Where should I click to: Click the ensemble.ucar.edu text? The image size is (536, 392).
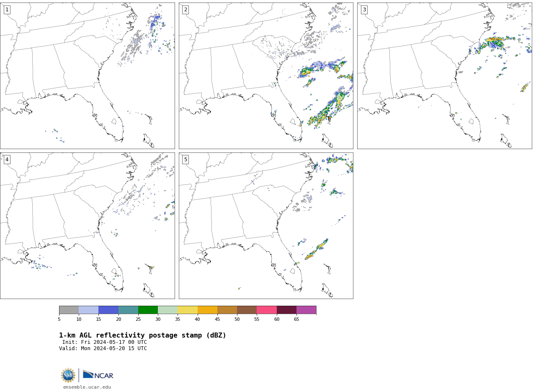(x=87, y=387)
